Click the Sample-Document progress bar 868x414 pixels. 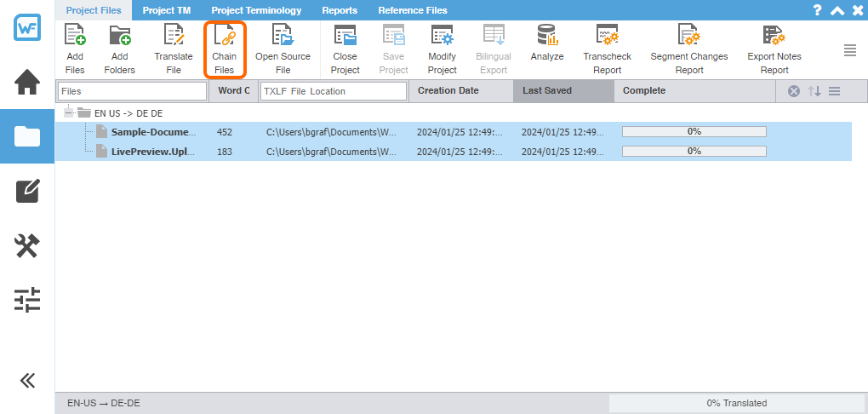694,132
